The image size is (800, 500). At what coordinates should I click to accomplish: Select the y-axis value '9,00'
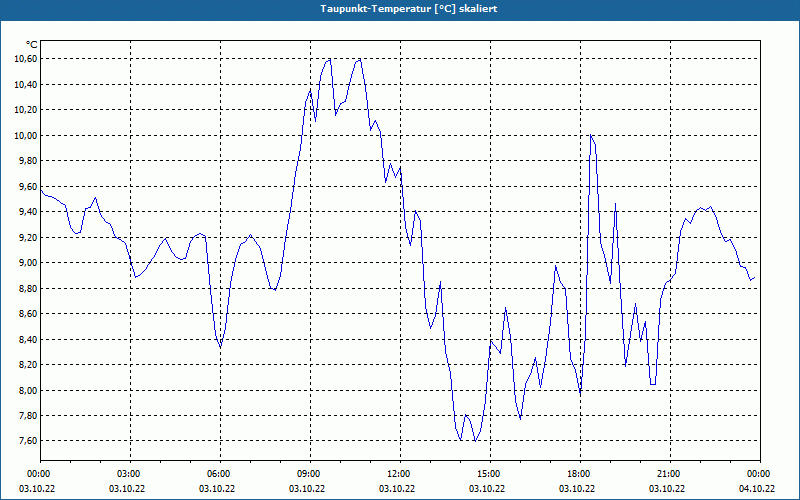click(x=28, y=263)
